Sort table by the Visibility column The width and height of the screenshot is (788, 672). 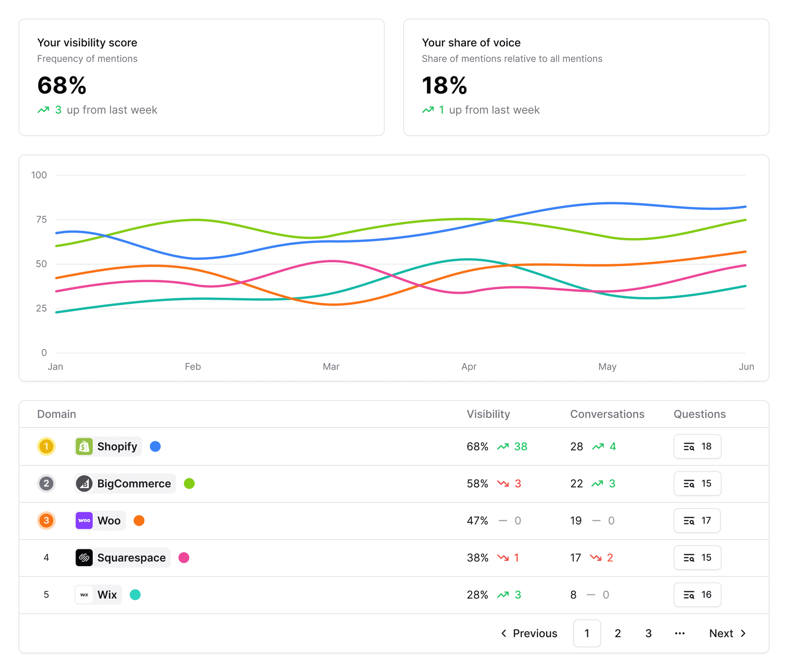(488, 414)
